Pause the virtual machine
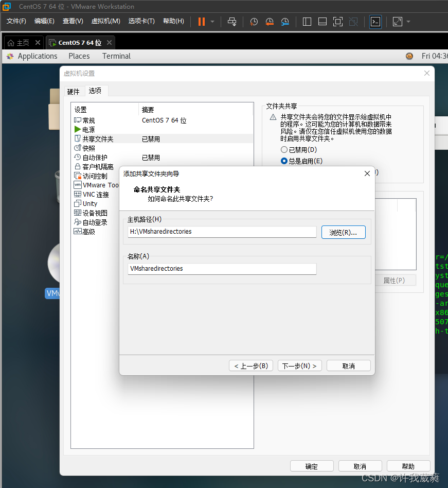This screenshot has height=488, width=448. [x=202, y=22]
